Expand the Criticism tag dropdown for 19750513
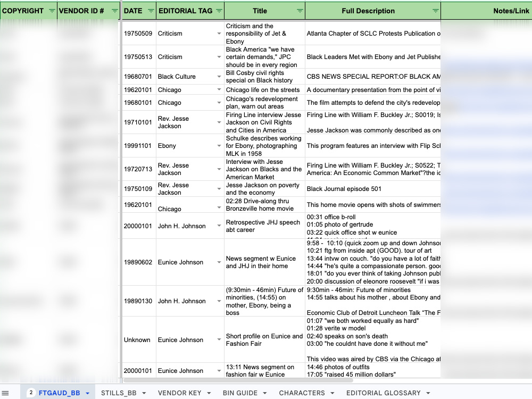This screenshot has width=532, height=399. 219,57
